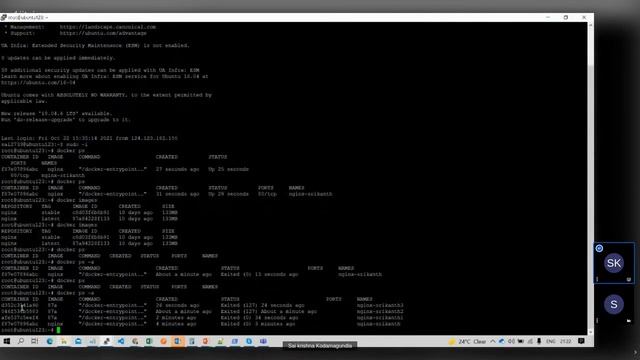Switch to the PuTTY taskbar icon

[x=107, y=341]
